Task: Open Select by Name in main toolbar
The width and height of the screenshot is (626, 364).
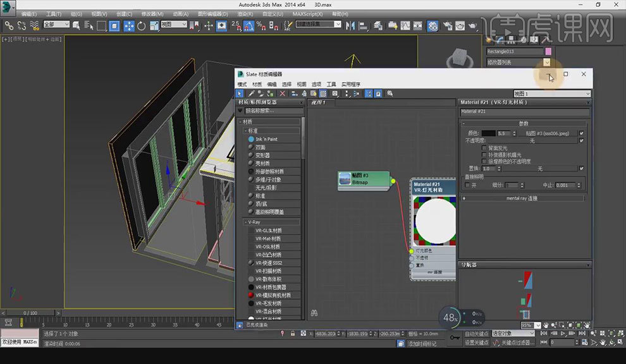Action: point(89,26)
